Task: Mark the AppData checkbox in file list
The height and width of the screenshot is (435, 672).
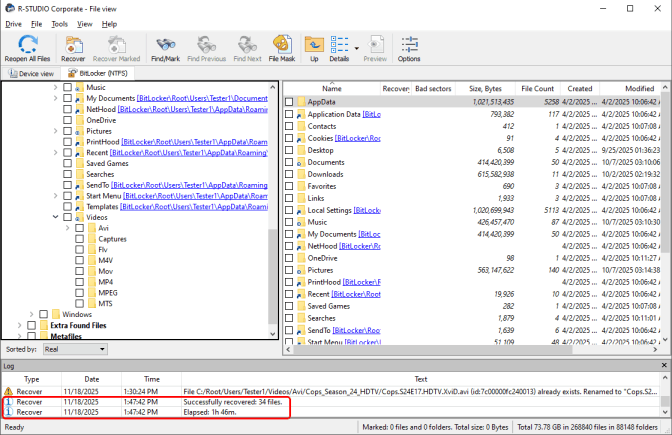Action: pos(289,102)
